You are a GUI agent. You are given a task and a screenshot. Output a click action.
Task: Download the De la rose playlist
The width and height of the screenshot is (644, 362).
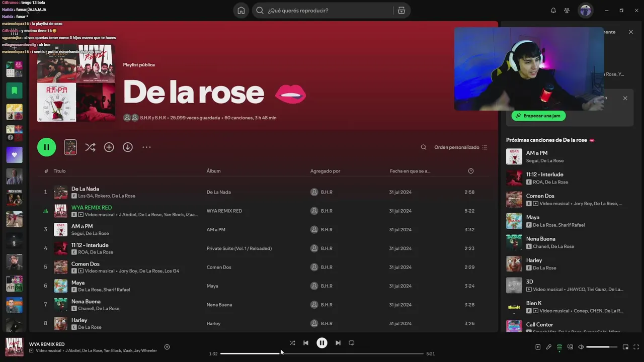point(128,147)
